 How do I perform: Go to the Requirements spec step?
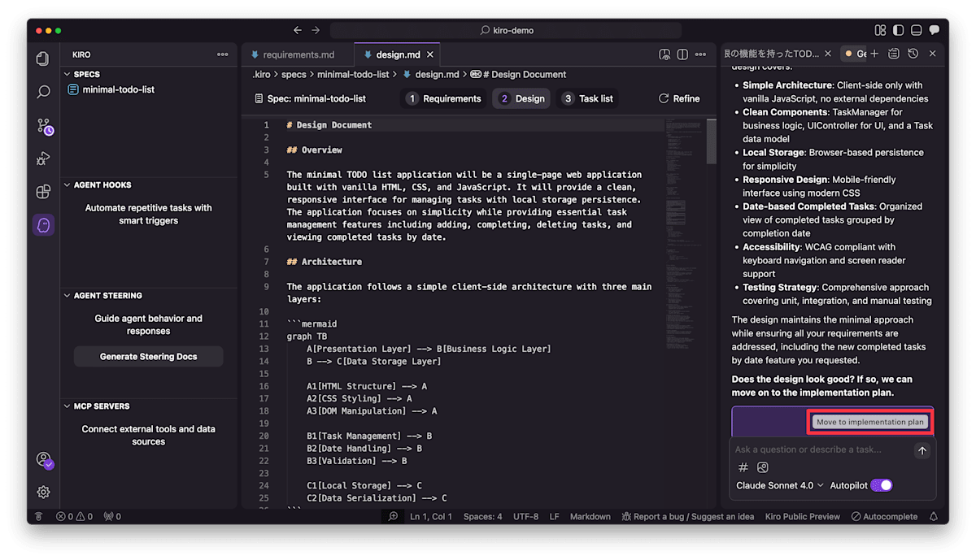444,98
